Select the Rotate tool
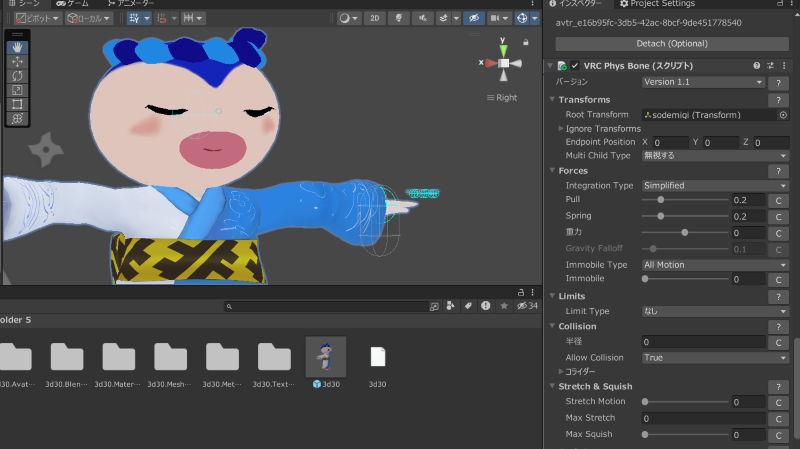The image size is (800, 449). pos(18,76)
